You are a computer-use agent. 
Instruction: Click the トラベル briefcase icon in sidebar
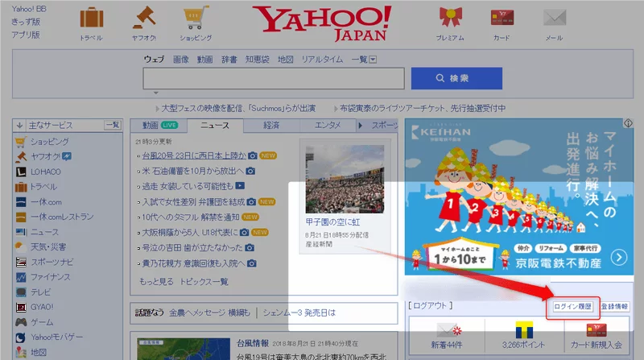coord(21,187)
